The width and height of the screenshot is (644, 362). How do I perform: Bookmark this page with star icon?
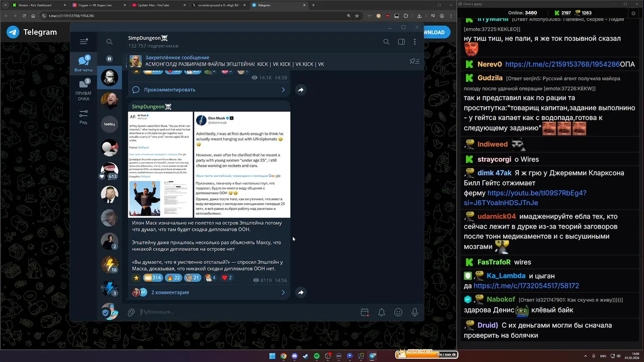tap(357, 16)
